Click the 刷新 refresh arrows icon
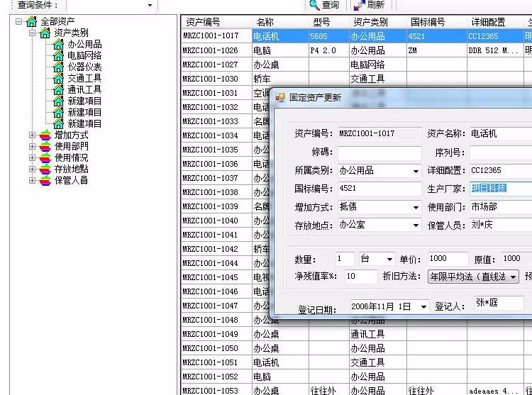The height and width of the screenshot is (395, 532). [x=360, y=5]
